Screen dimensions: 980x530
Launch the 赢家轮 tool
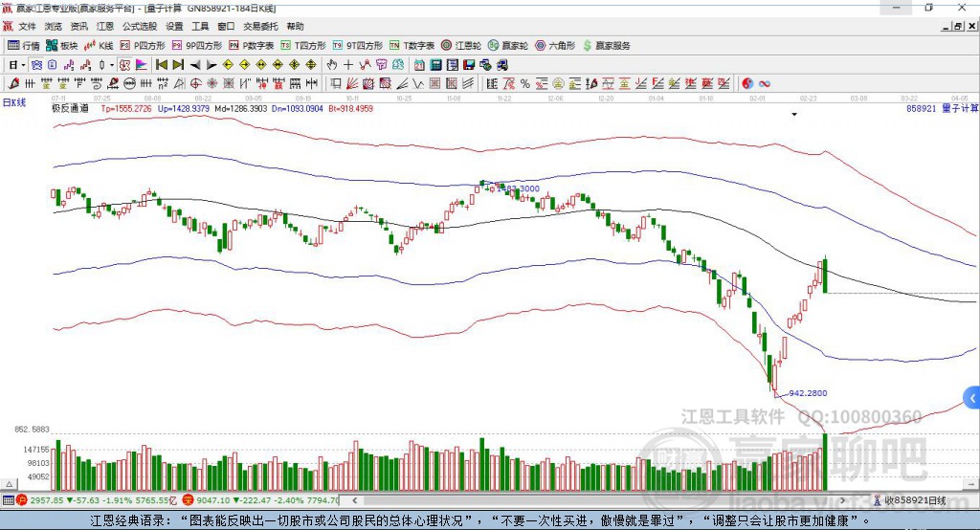508,46
